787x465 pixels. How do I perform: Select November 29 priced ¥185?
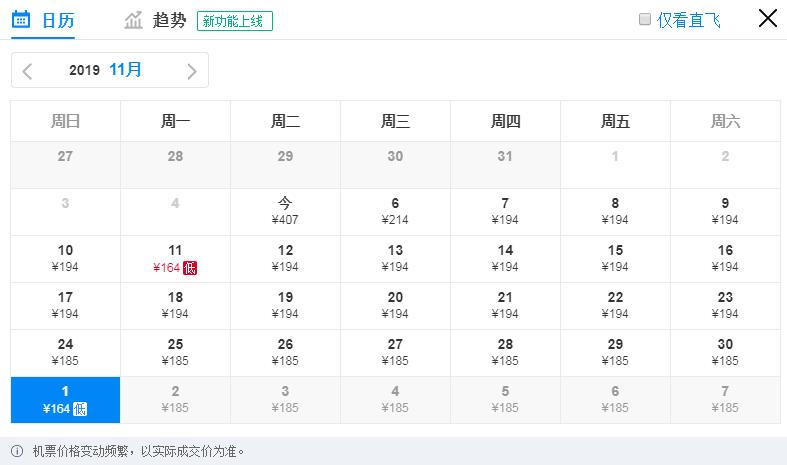(x=615, y=353)
